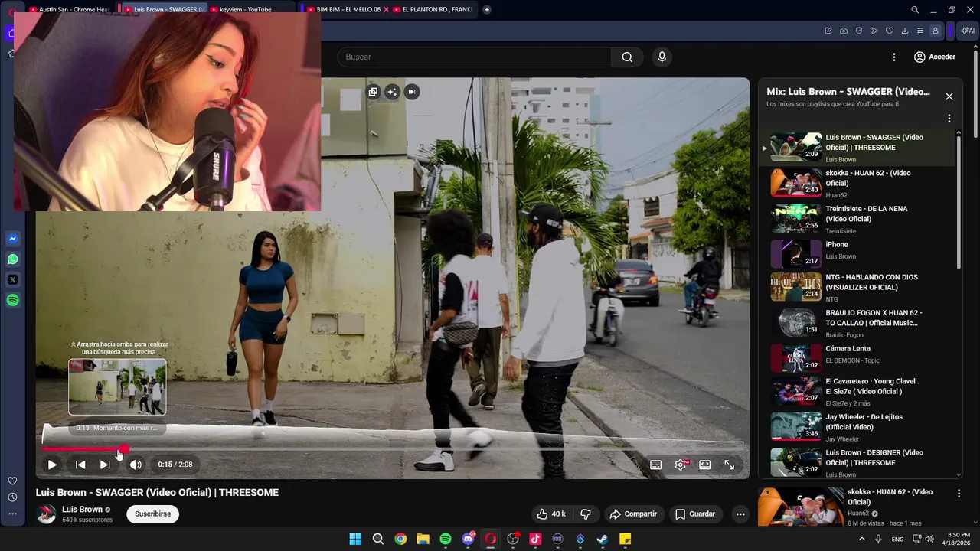The width and height of the screenshot is (980, 551).
Task: Skip to the next video
Action: (x=105, y=465)
